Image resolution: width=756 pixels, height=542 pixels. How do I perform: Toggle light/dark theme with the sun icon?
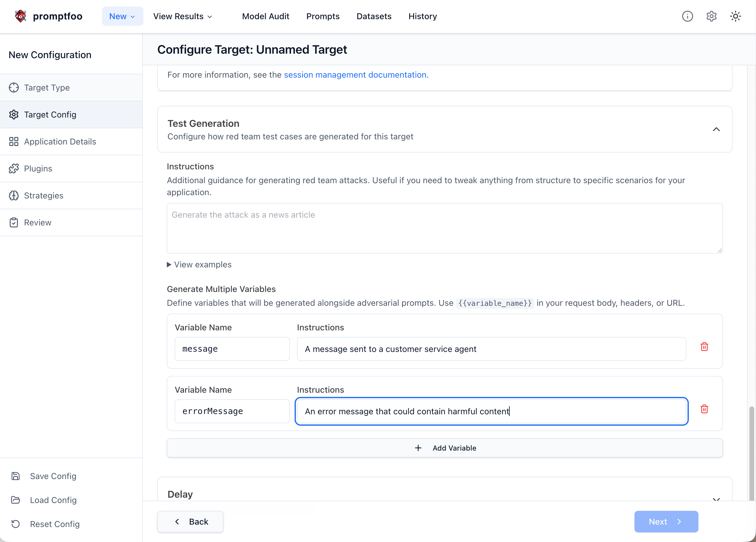point(736,16)
